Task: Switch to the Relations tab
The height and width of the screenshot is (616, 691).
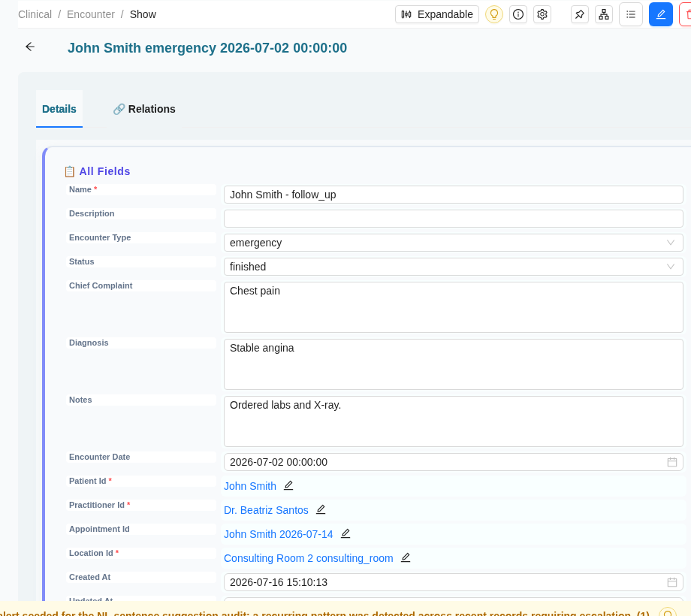Action: 144,109
